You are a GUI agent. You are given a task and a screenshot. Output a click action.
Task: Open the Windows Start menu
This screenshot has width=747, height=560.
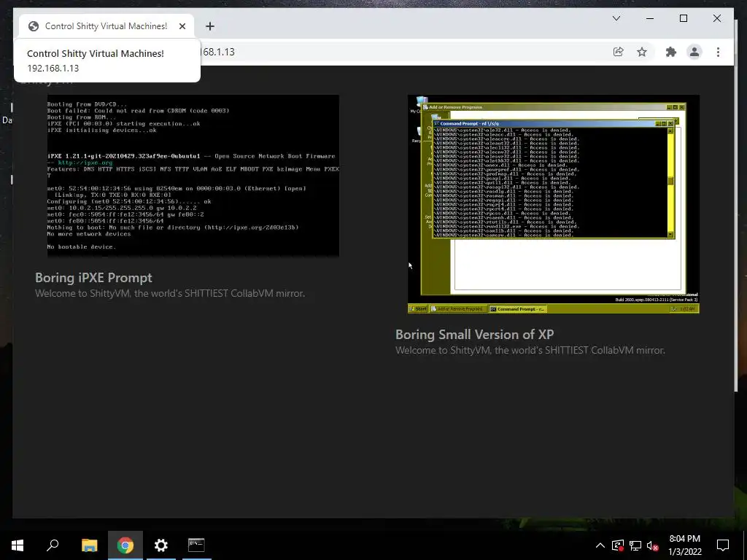coord(18,545)
